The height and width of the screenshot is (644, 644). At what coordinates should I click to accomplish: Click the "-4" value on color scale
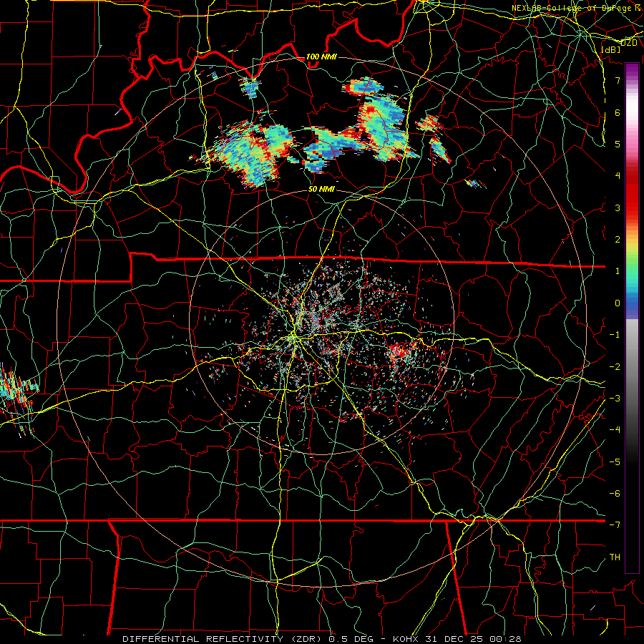[x=615, y=430]
